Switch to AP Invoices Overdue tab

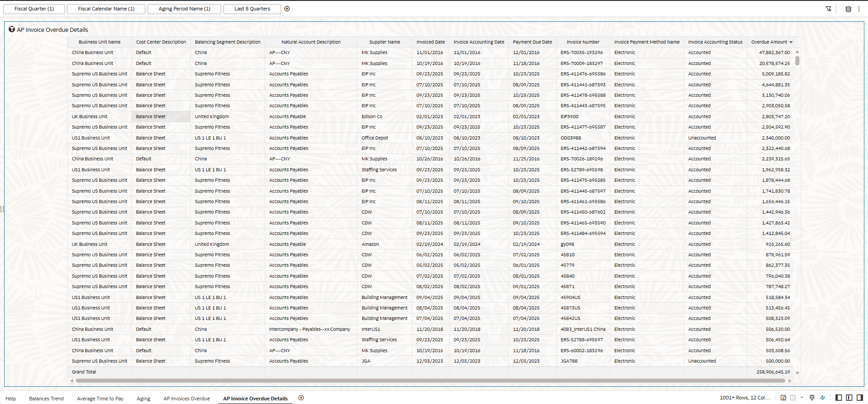(x=187, y=399)
